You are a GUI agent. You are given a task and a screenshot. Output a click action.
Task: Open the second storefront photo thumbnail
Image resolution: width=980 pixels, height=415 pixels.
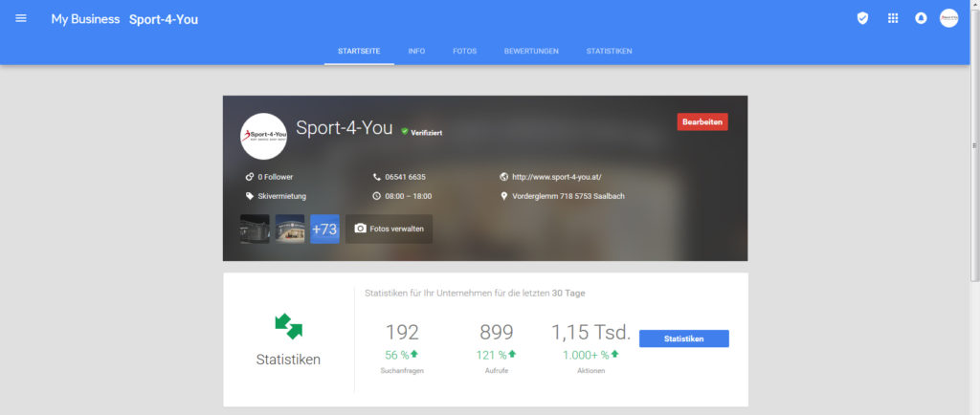(x=289, y=229)
